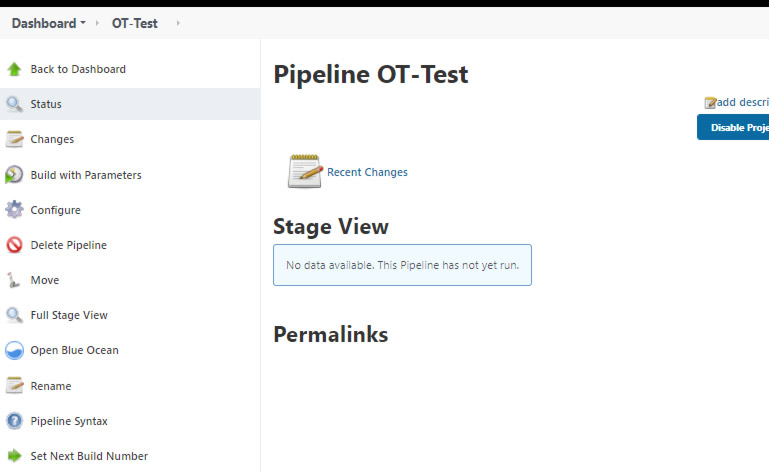
Task: Click the add description edit icon
Action: [x=710, y=103]
